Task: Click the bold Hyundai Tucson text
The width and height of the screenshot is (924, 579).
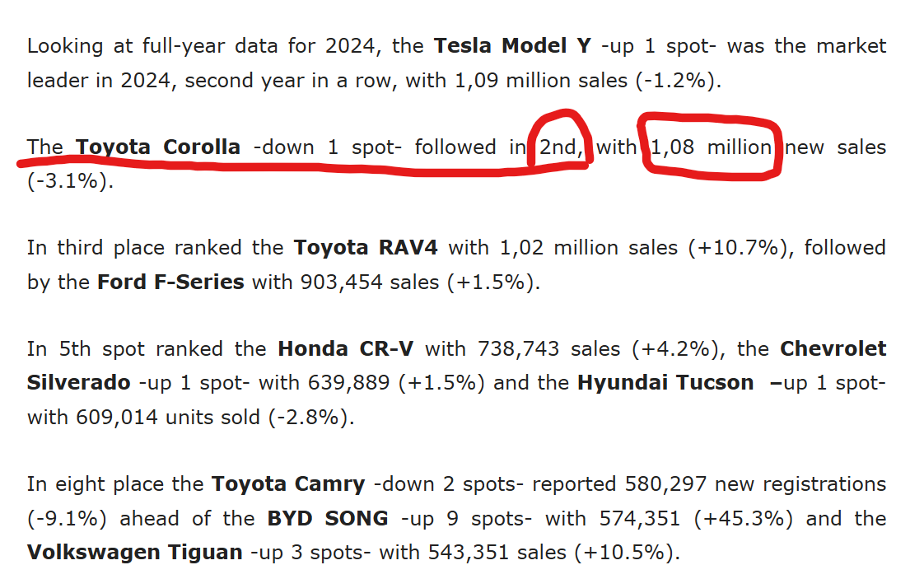Action: pos(665,383)
